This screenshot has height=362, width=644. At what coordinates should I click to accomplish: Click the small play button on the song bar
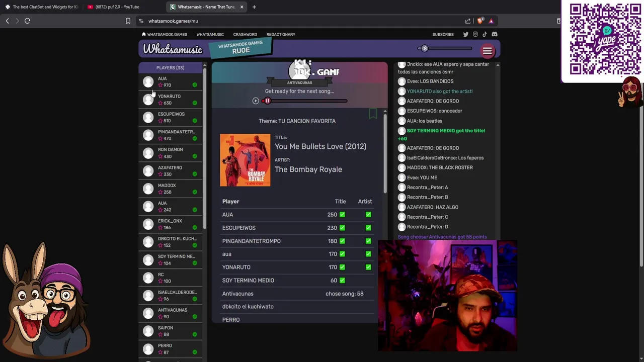256,101
